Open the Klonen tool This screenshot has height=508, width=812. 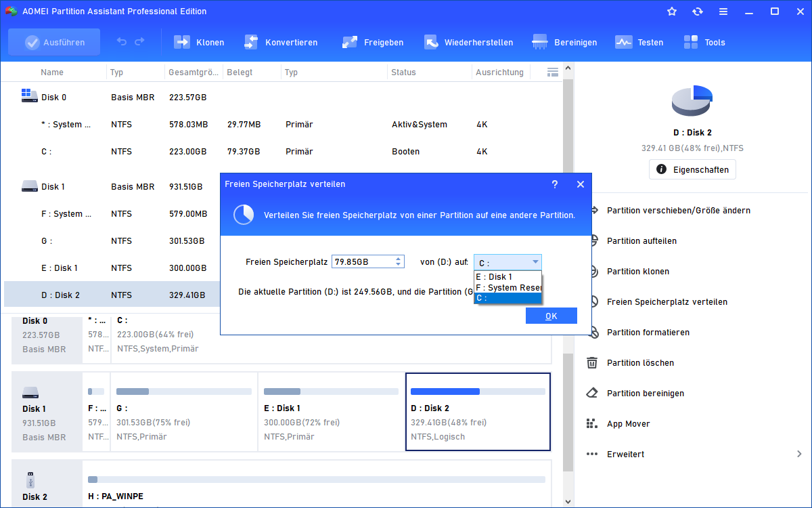199,42
